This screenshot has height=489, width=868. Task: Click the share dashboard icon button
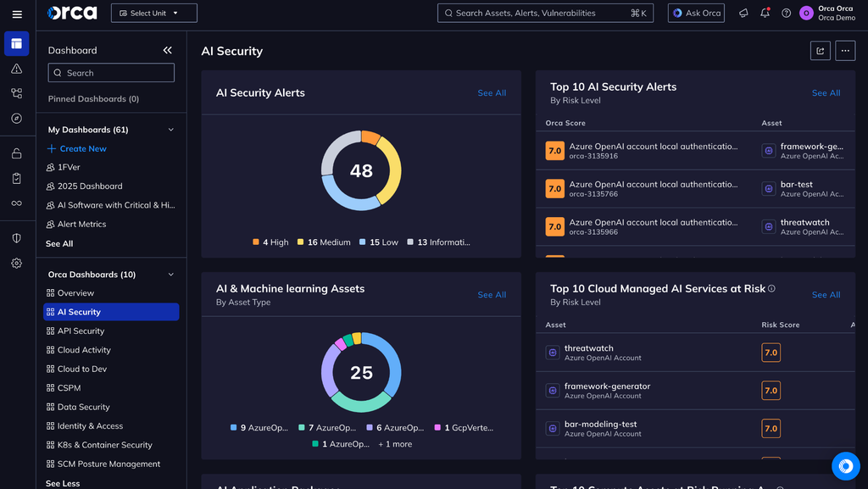(820, 51)
